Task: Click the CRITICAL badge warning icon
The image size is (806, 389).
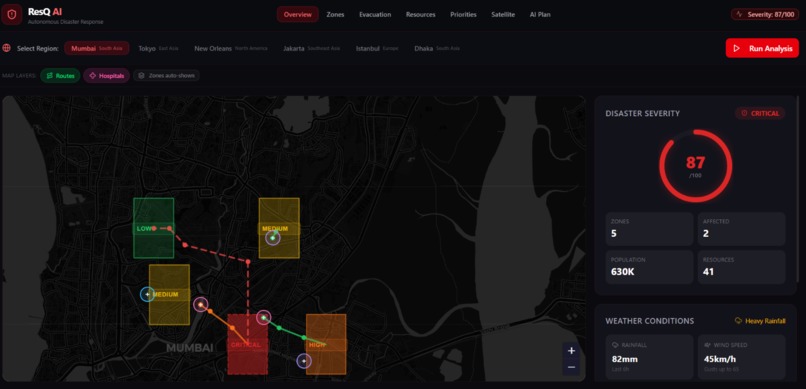Action: [x=744, y=113]
